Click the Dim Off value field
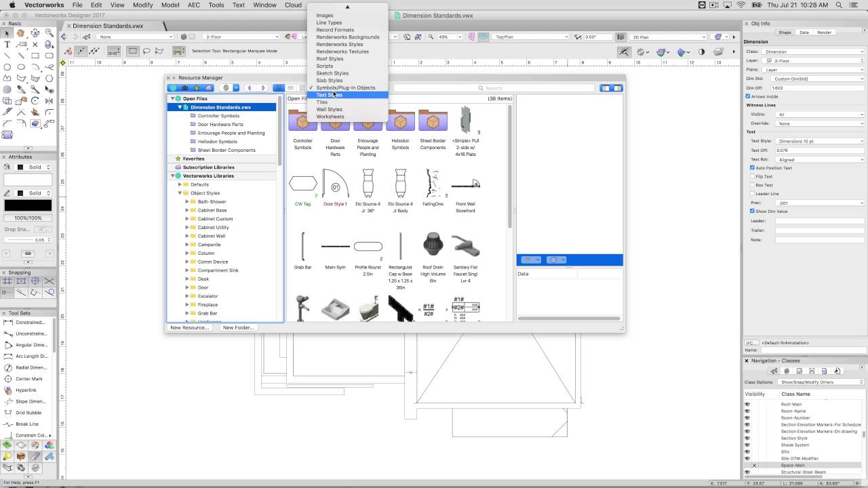Screen dimensions: 868x488 [x=816, y=87]
